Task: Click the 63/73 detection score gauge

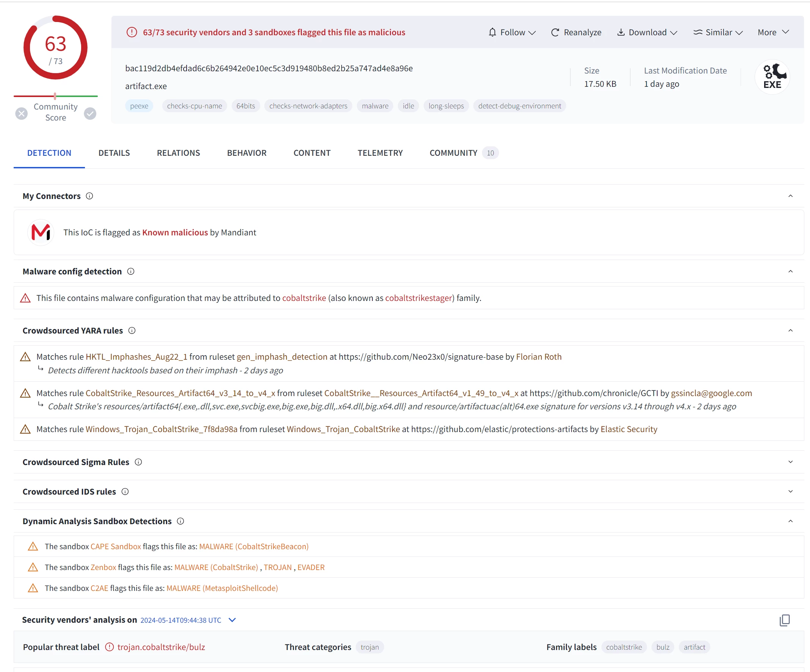Action: click(x=55, y=48)
